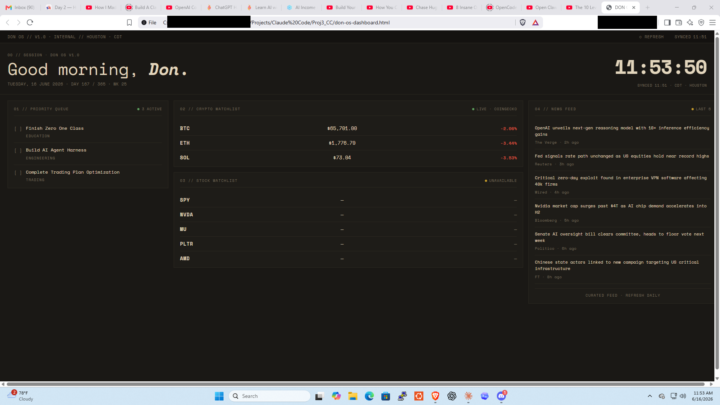720x405 pixels.
Task: Reload the page with the browser refresh icon
Action: point(30,22)
